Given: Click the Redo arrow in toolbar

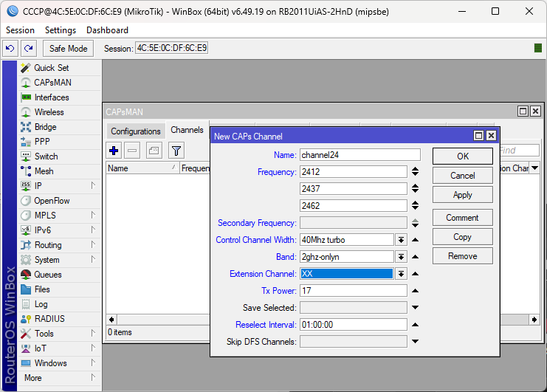Looking at the screenshot, I should [x=29, y=48].
